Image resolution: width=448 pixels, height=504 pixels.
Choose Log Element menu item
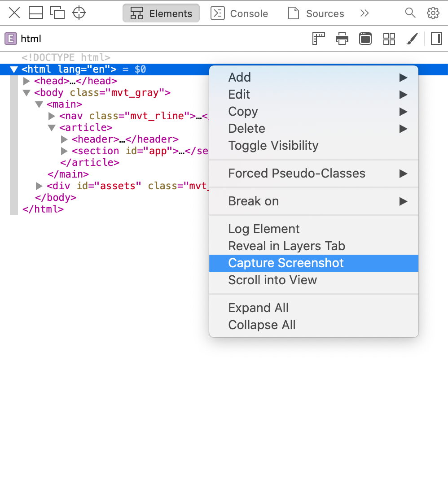point(314,229)
